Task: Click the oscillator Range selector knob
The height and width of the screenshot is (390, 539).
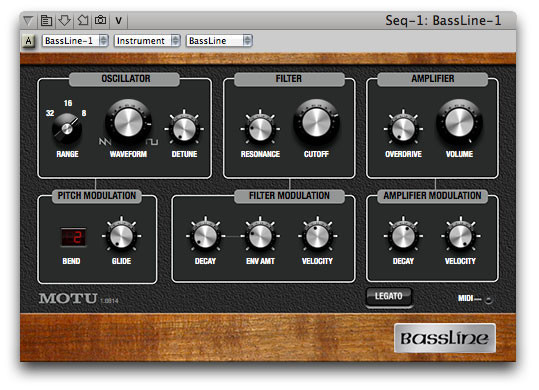Action: (x=67, y=129)
